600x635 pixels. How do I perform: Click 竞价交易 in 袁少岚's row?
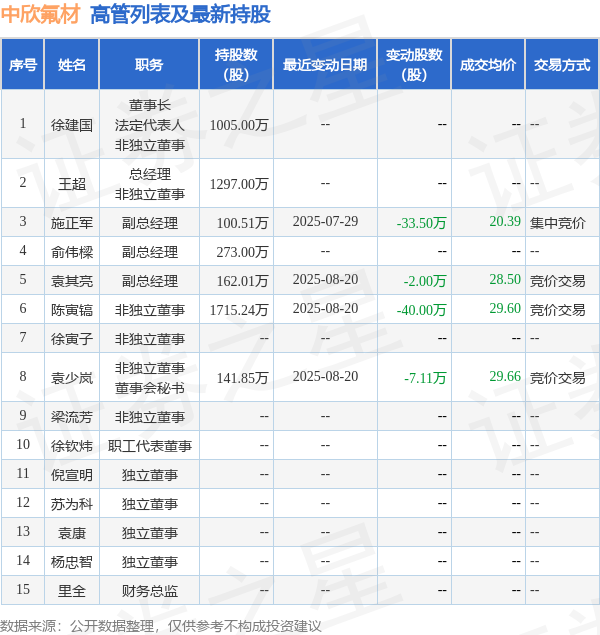point(557,378)
